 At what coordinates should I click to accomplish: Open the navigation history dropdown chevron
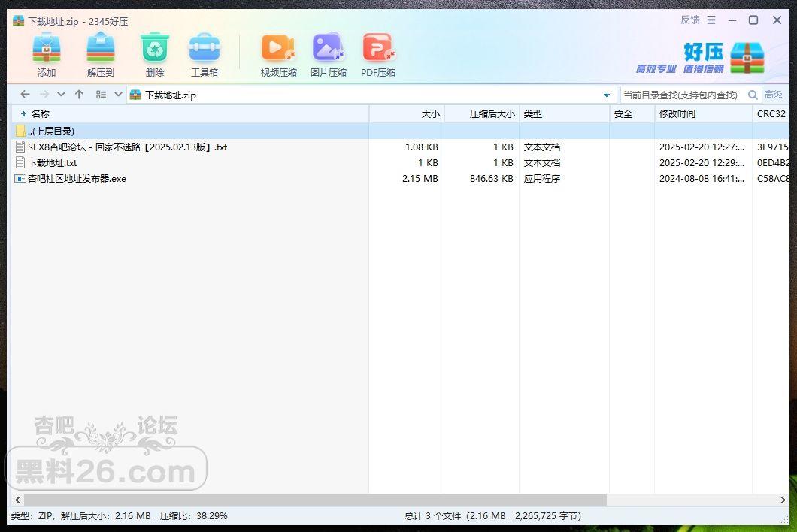point(61,95)
